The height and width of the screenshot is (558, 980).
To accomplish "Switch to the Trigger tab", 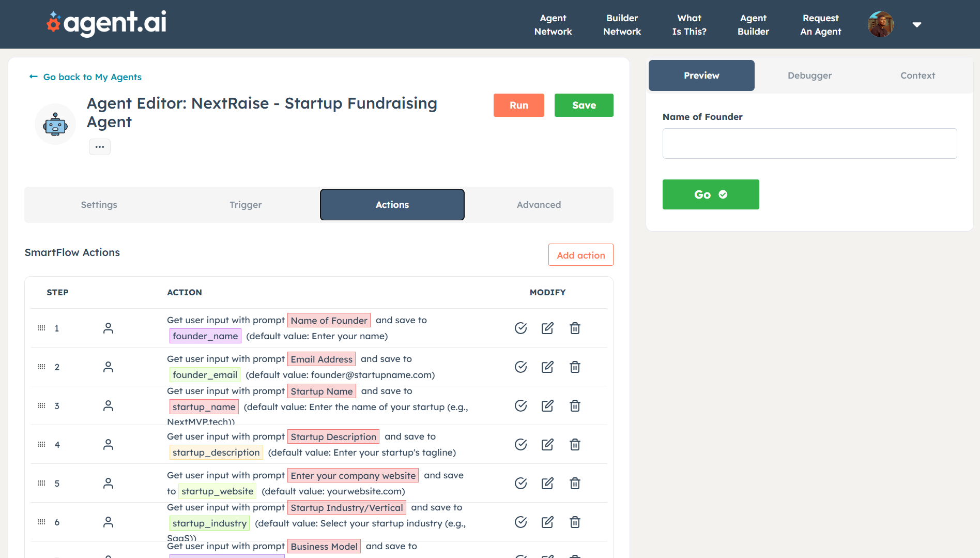I will click(246, 205).
